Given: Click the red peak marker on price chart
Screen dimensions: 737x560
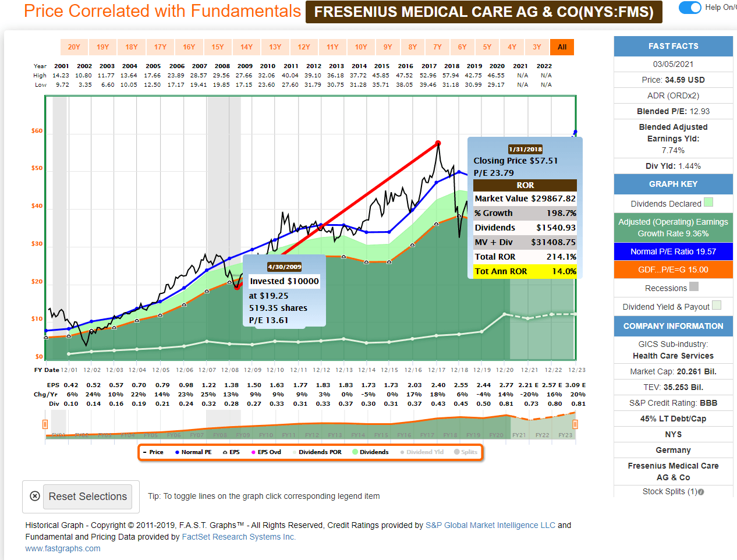Looking at the screenshot, I should [438, 143].
